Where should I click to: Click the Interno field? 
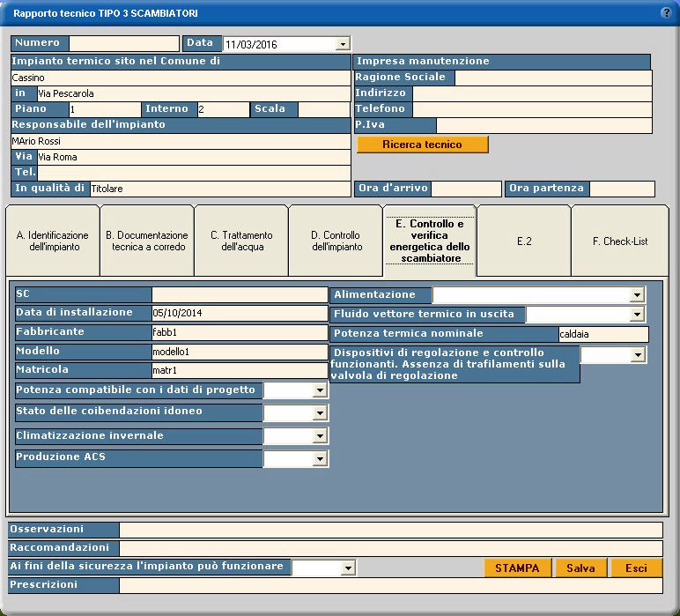pyautogui.click(x=224, y=109)
